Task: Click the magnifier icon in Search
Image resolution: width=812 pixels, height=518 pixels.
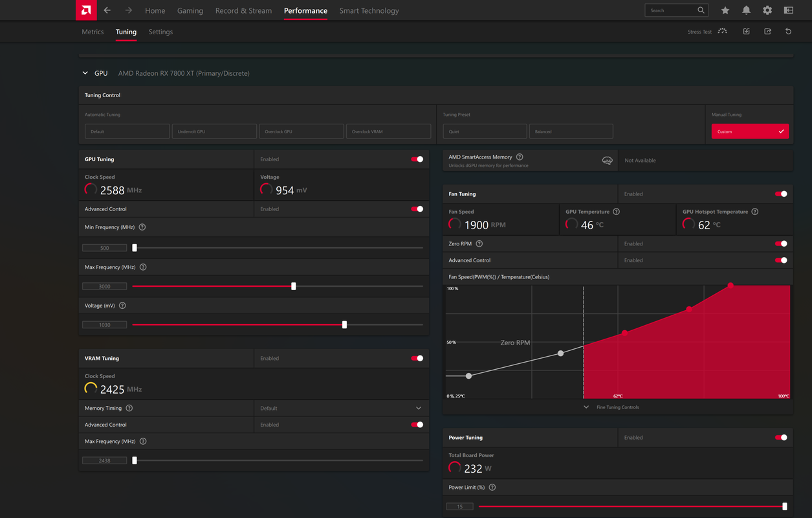Action: pos(701,10)
